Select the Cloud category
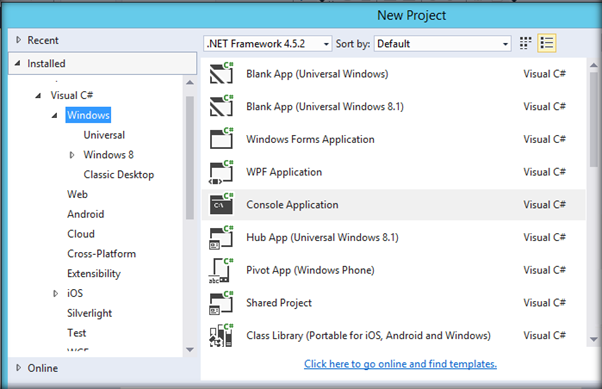Viewport: 602px width, 389px height. pyautogui.click(x=81, y=233)
